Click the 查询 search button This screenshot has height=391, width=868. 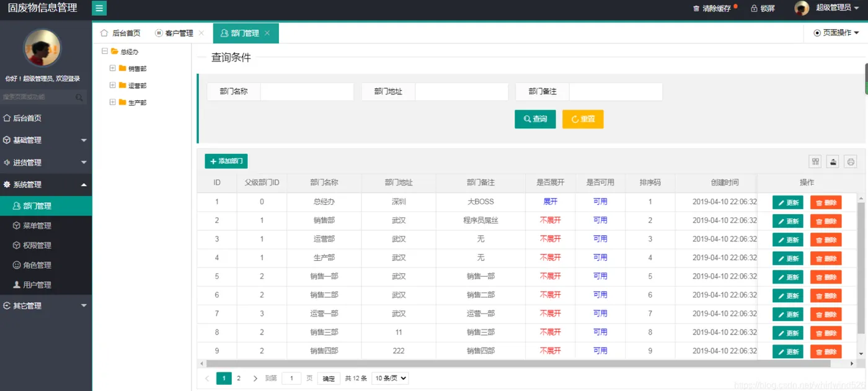535,119
